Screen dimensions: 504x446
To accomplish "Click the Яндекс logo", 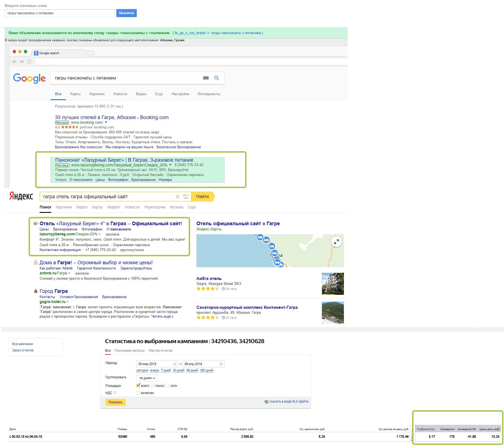I will (21, 196).
